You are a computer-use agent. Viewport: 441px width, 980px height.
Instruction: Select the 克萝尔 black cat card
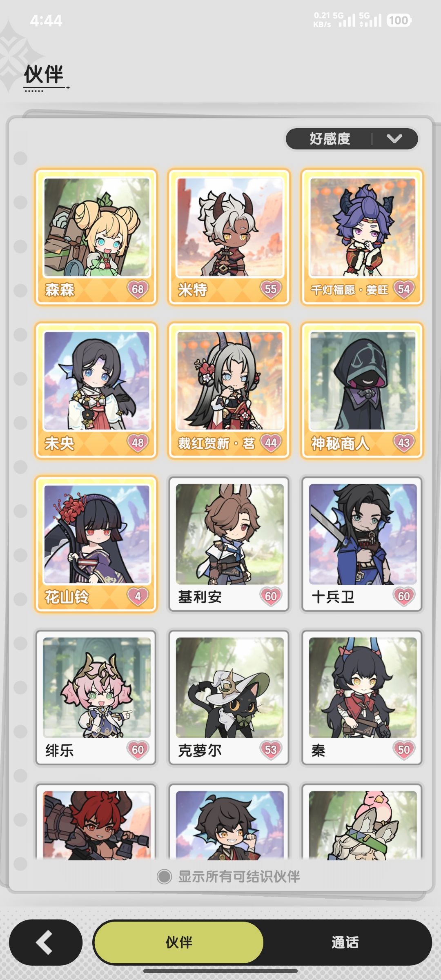(x=229, y=697)
